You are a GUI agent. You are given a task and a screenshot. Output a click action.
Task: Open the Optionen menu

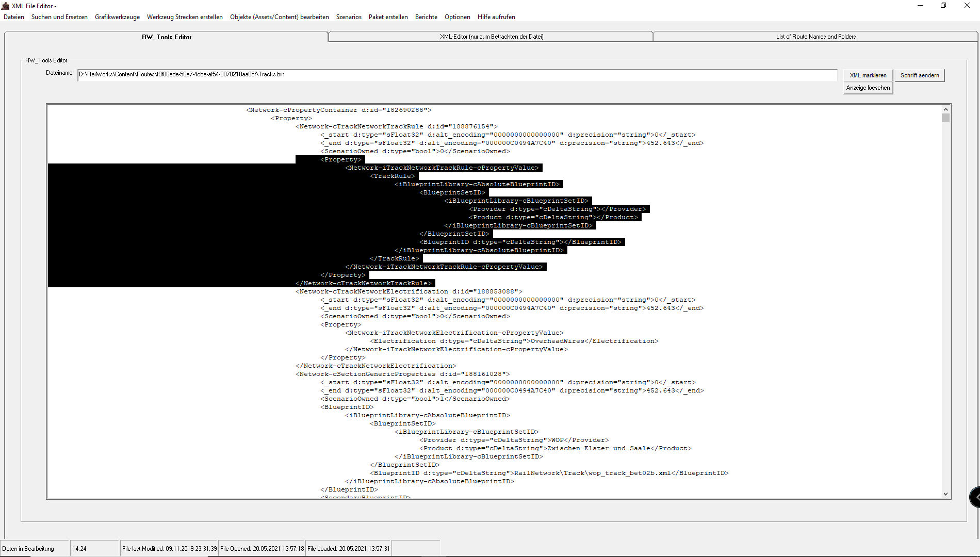tap(458, 17)
